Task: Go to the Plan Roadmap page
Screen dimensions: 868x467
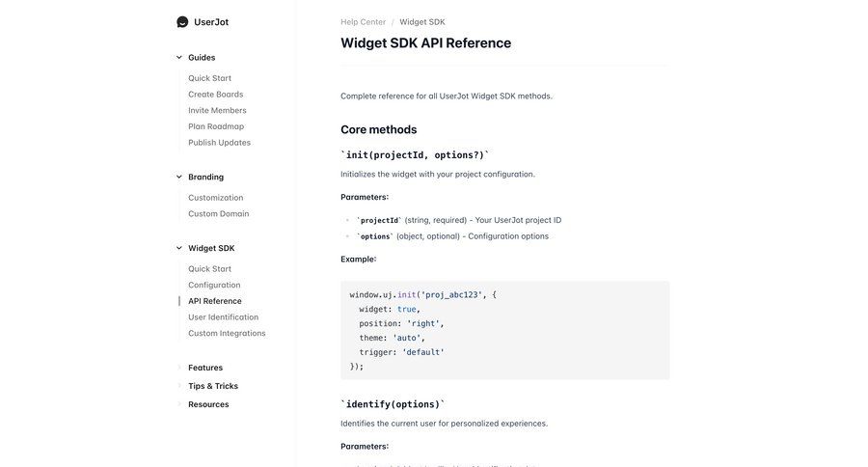Action: 216,126
